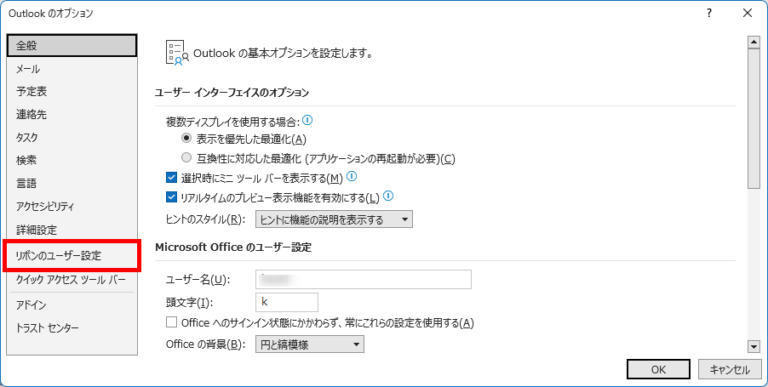768x387 pixels.
Task: Enable 常にこれらの設定を使用する checkbox
Action: coord(171,322)
